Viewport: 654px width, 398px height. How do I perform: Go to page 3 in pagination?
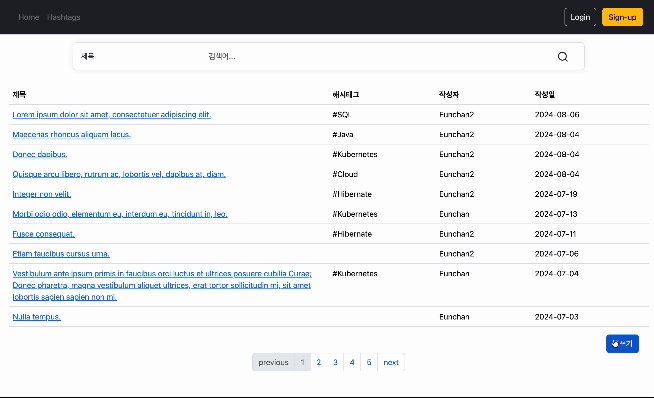335,362
